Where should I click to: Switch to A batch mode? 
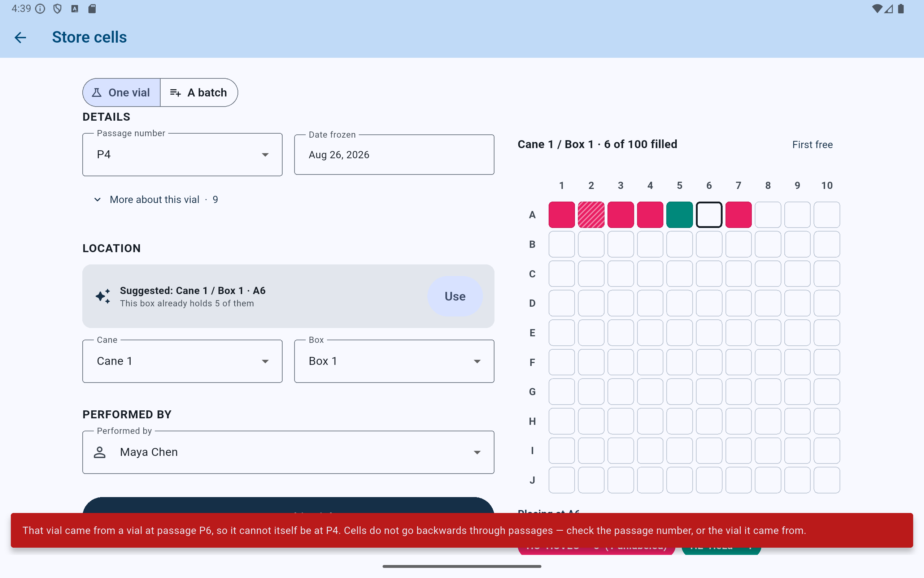point(199,92)
